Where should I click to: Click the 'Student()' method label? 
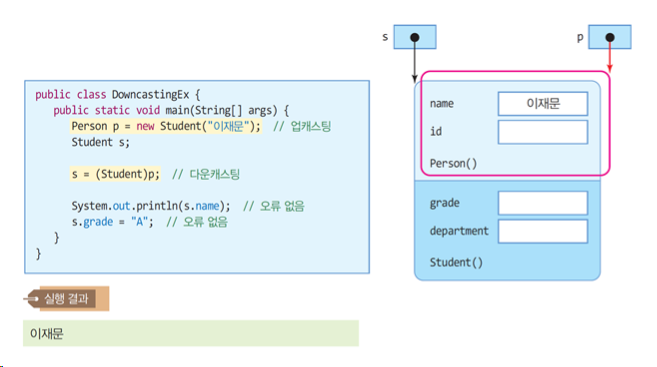click(456, 263)
